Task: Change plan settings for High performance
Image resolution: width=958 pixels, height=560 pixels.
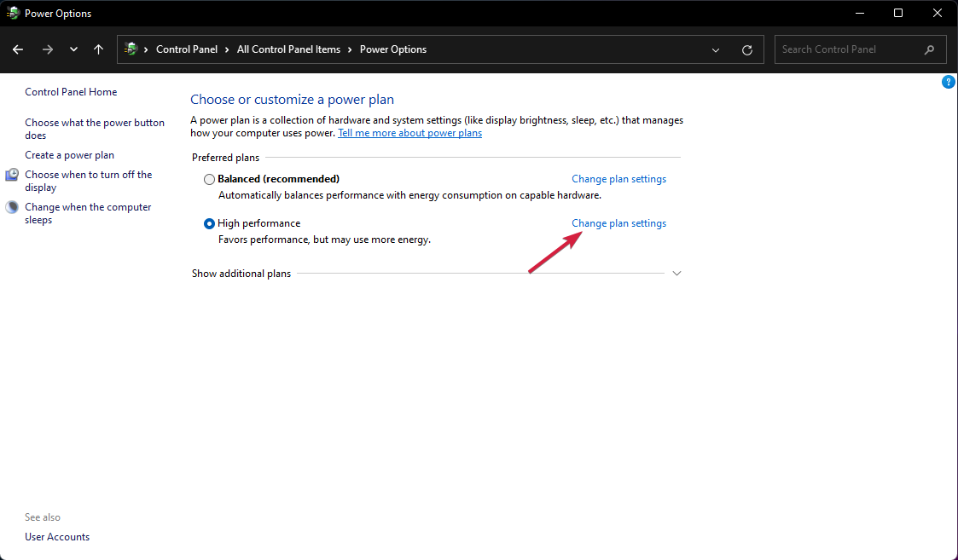Action: 618,223
